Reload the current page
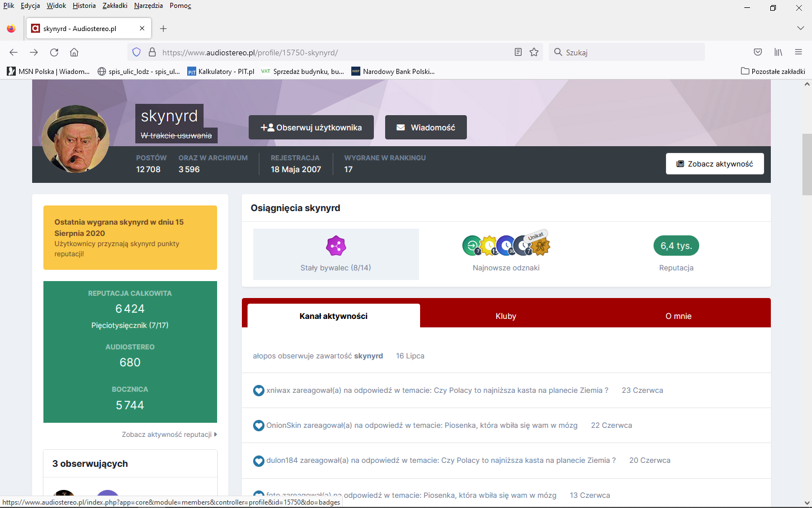 click(54, 52)
